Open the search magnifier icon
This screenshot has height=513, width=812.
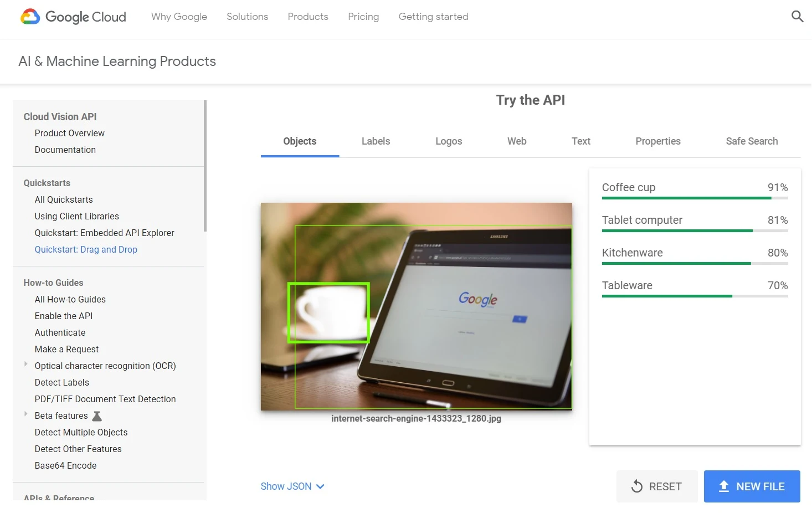pos(797,17)
